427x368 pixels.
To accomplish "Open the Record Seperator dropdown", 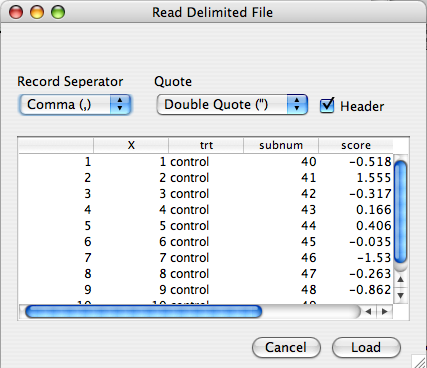I will pyautogui.click(x=75, y=105).
